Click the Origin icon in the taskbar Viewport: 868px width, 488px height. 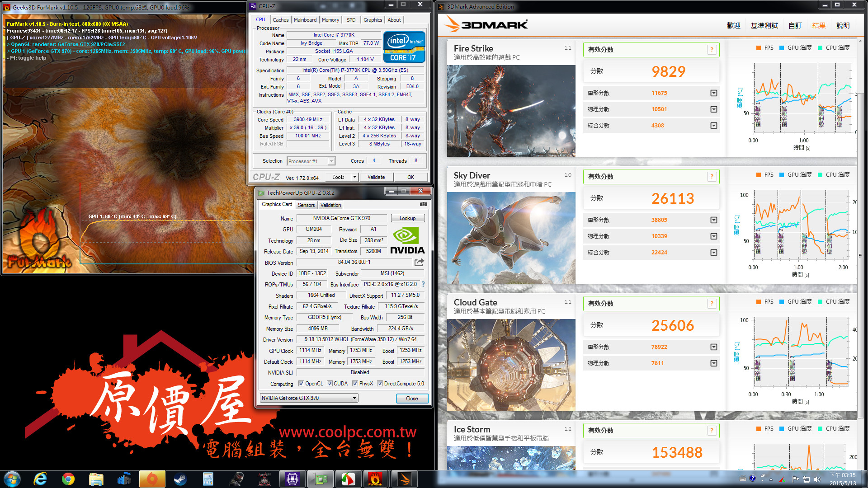152,479
